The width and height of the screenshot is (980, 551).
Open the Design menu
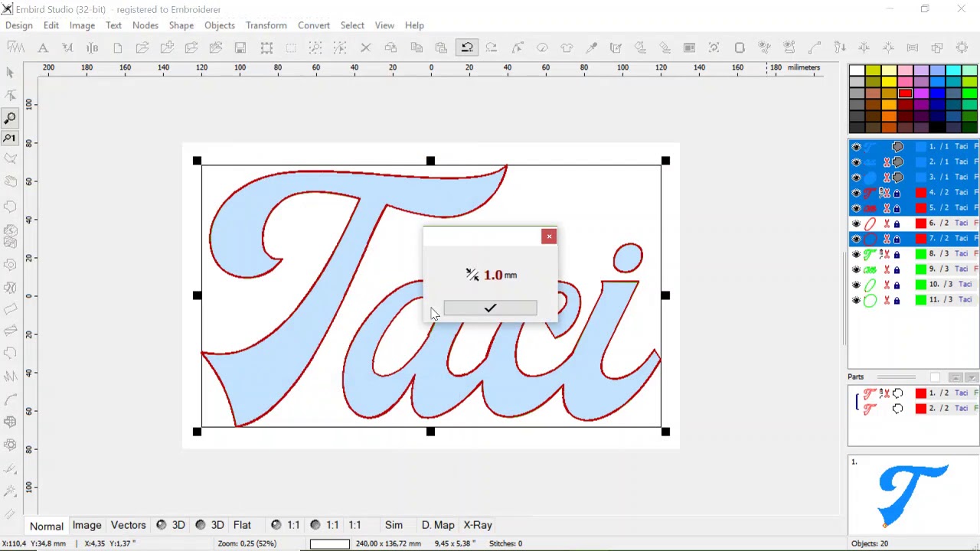pyautogui.click(x=19, y=25)
